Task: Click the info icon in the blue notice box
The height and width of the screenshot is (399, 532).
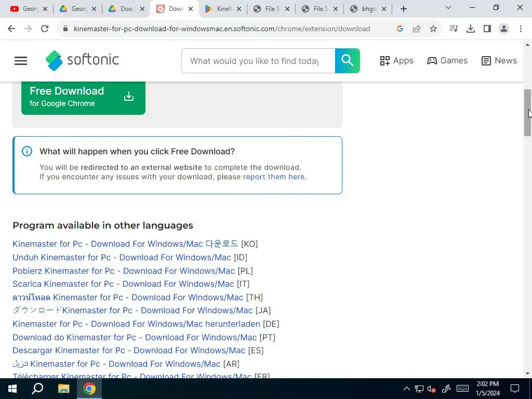Action: pyautogui.click(x=27, y=151)
